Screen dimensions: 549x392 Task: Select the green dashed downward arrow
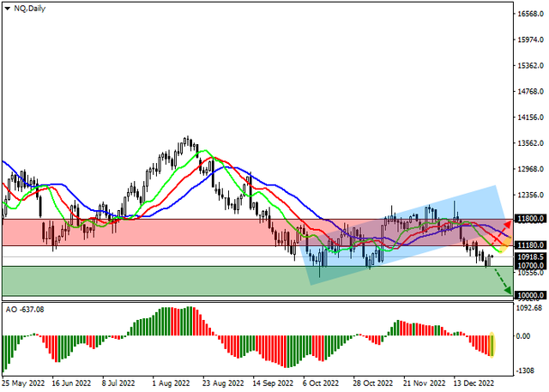point(502,281)
